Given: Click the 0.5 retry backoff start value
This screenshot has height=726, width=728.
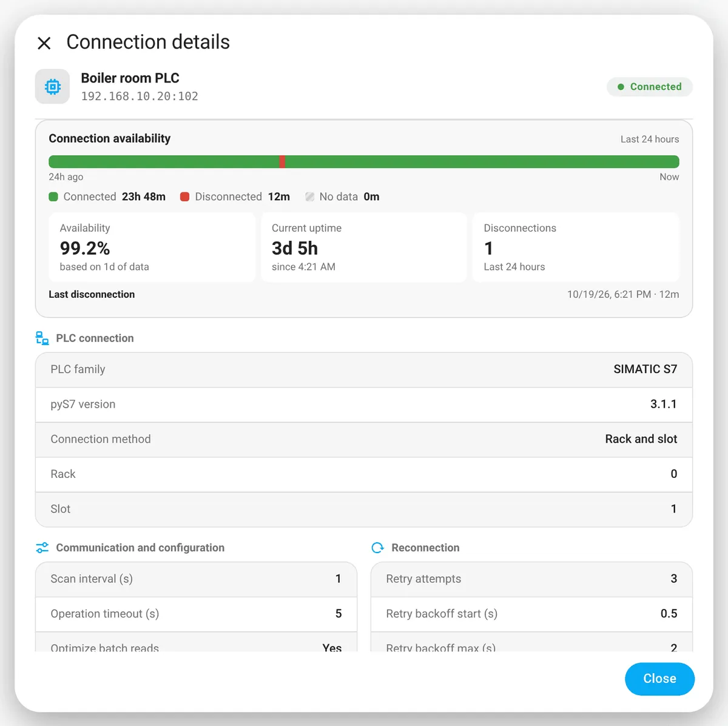Looking at the screenshot, I should pyautogui.click(x=669, y=614).
